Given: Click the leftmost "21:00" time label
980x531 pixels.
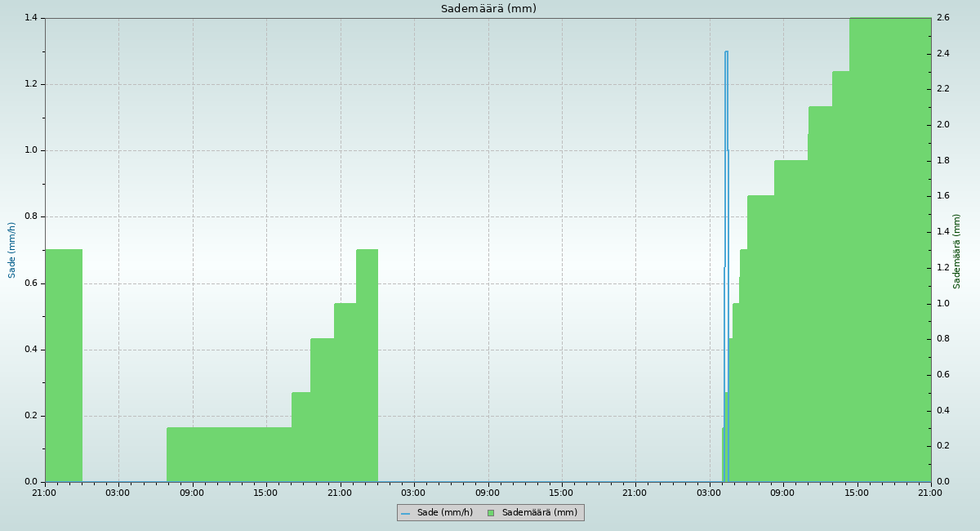Looking at the screenshot, I should [44, 493].
